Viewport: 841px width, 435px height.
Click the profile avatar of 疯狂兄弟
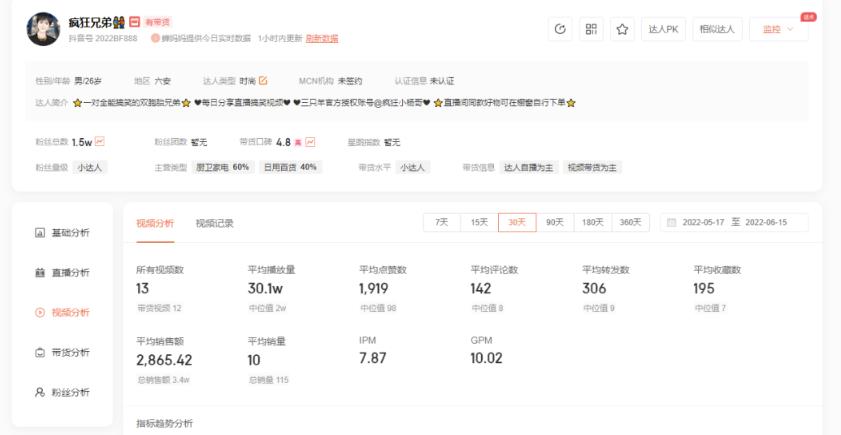tap(42, 29)
